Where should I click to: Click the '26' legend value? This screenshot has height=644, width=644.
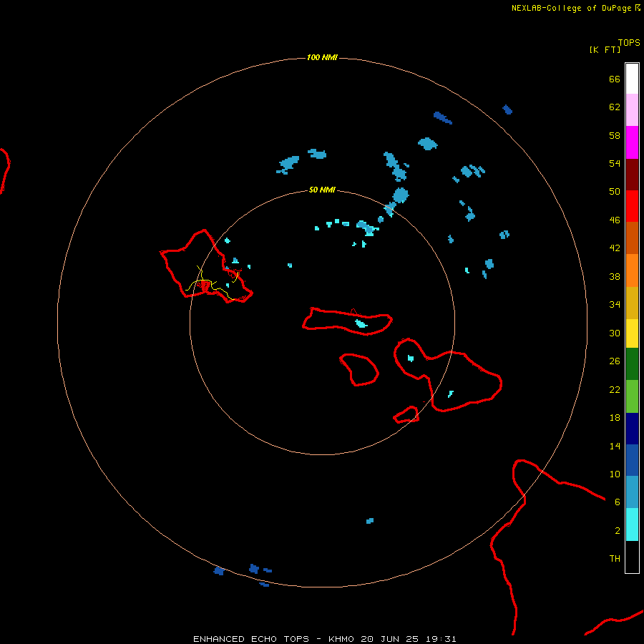tap(615, 361)
